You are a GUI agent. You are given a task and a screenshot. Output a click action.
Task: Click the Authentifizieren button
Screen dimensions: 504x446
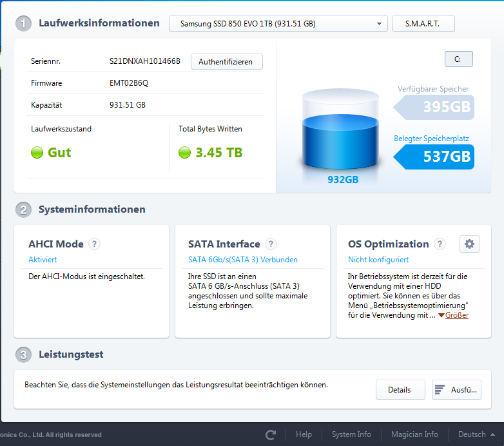click(x=227, y=62)
